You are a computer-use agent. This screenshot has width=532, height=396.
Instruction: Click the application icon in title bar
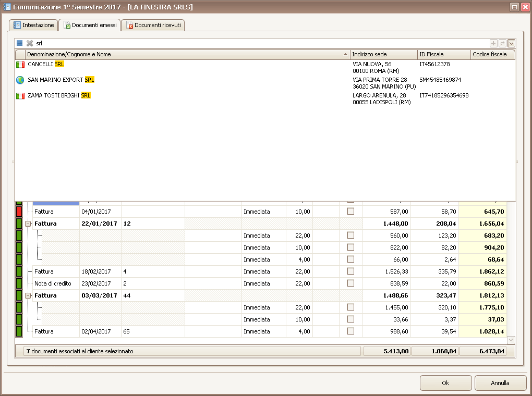7,7
